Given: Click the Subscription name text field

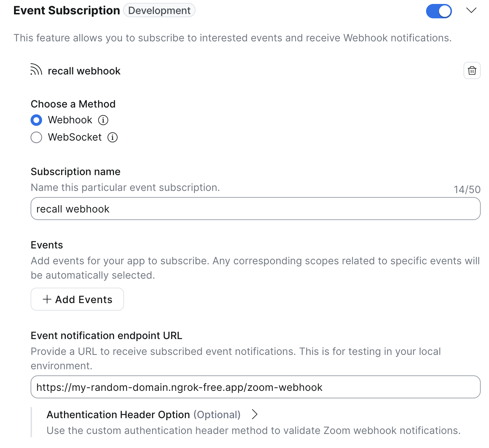Looking at the screenshot, I should point(256,209).
